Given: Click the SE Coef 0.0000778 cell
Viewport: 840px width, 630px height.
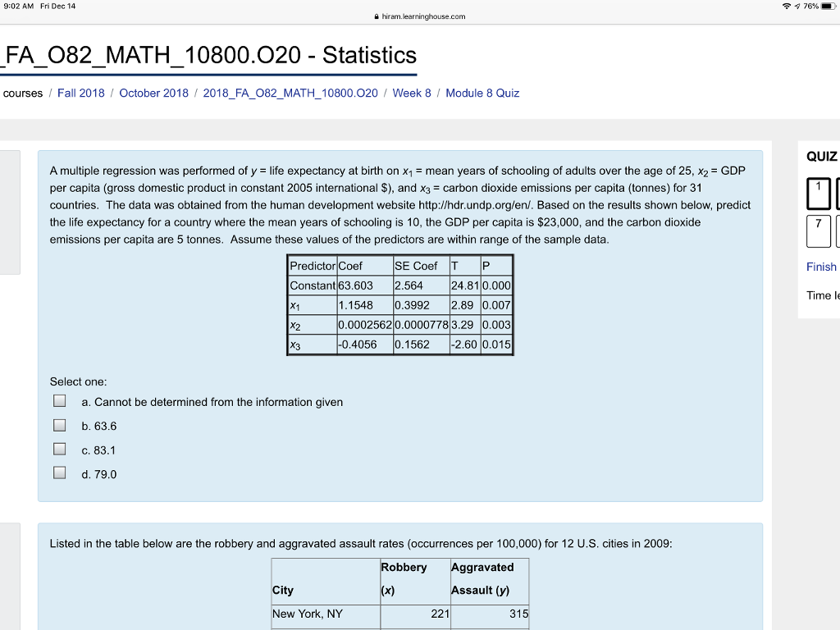Looking at the screenshot, I should tap(422, 325).
